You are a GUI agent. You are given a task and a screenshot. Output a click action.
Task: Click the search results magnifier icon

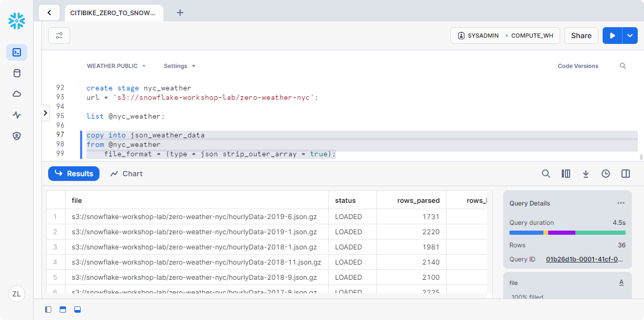click(546, 174)
